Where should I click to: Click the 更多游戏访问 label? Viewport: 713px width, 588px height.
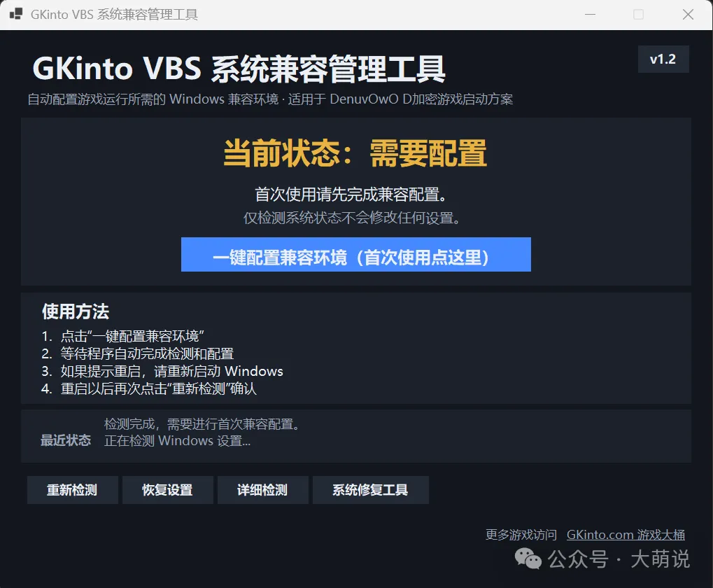(521, 534)
